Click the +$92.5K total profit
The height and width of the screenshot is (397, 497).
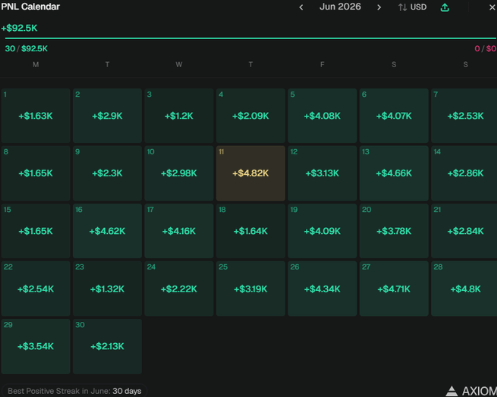coord(19,28)
